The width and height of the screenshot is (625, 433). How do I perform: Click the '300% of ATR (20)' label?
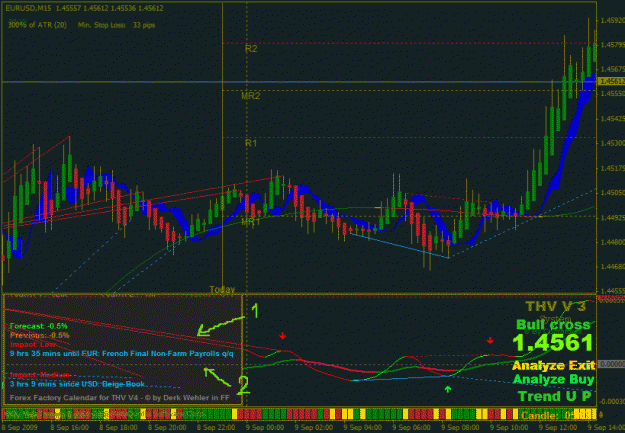(x=37, y=25)
